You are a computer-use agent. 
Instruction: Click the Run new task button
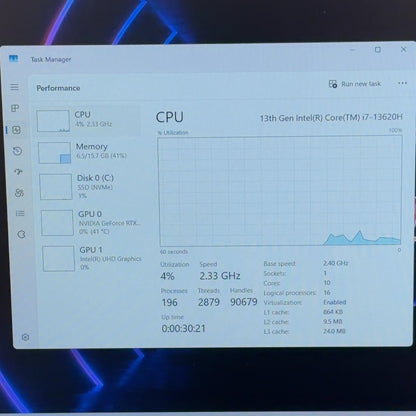pos(355,84)
